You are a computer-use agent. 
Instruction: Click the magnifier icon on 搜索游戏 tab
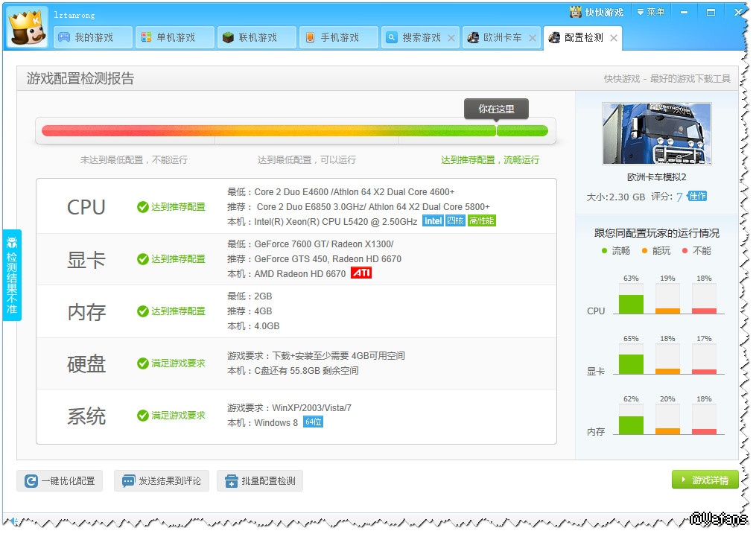pyautogui.click(x=392, y=37)
